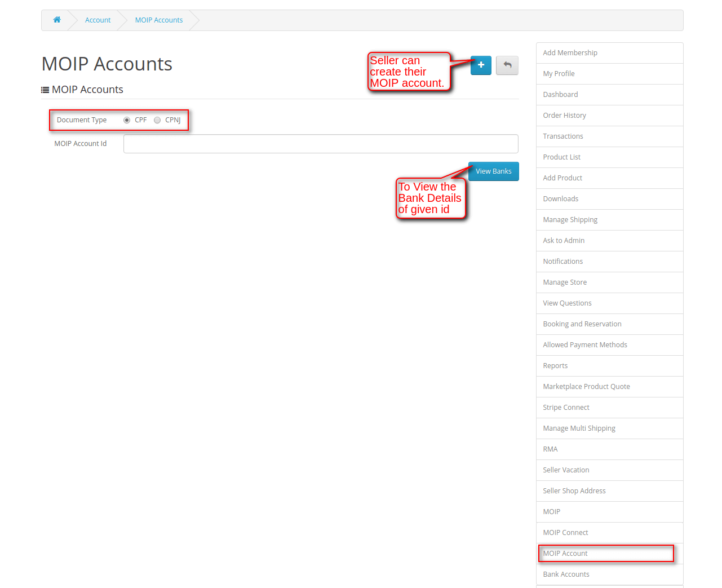Click the home icon in breadcrumb

coord(57,20)
